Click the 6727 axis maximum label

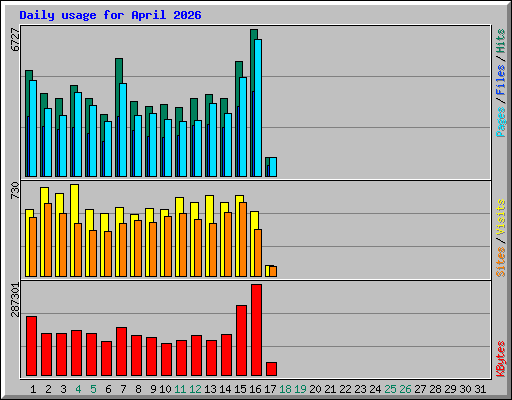pos(15,40)
